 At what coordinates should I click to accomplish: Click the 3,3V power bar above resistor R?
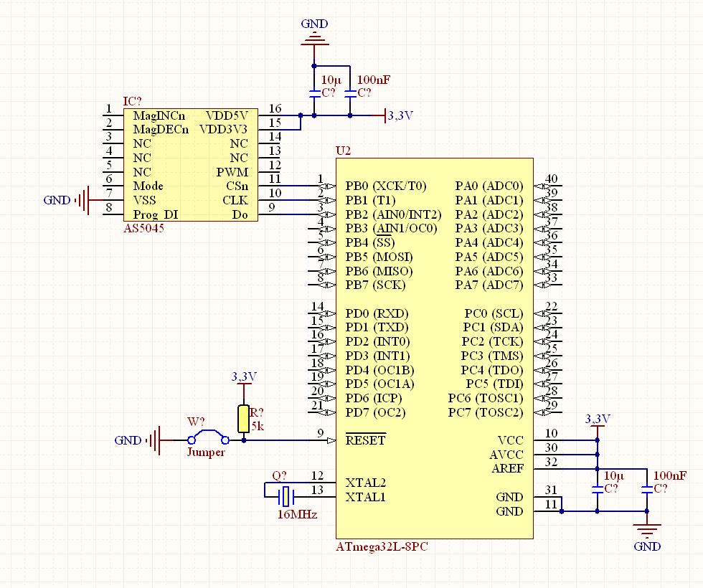pos(243,384)
